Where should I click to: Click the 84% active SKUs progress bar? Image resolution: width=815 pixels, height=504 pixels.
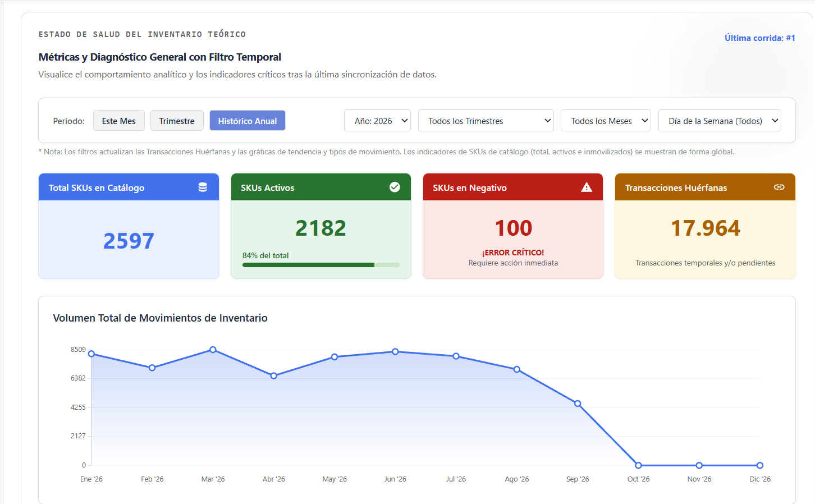click(x=321, y=265)
